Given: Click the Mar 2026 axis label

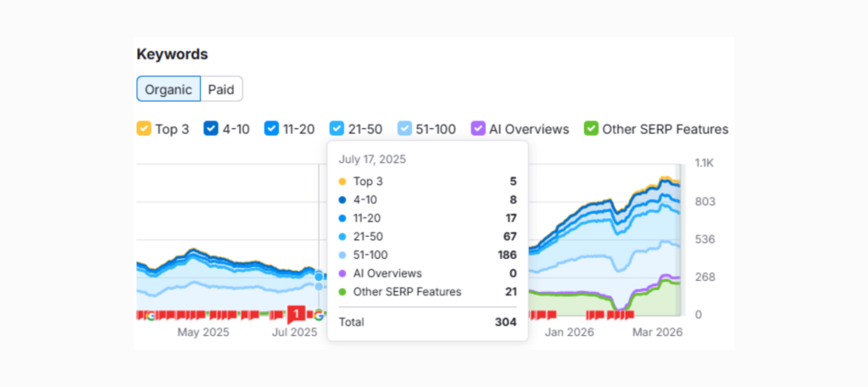Looking at the screenshot, I should (659, 333).
